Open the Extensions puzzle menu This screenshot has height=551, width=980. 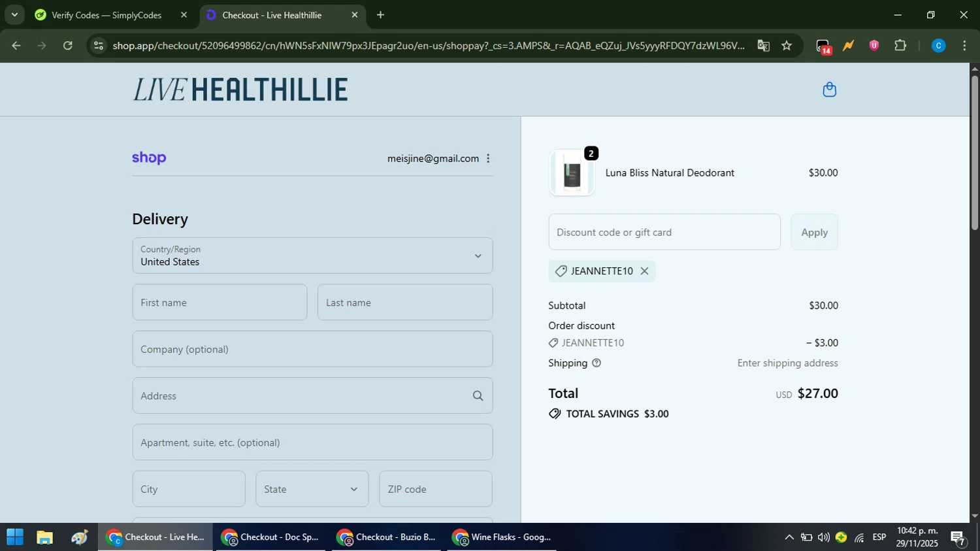click(900, 46)
